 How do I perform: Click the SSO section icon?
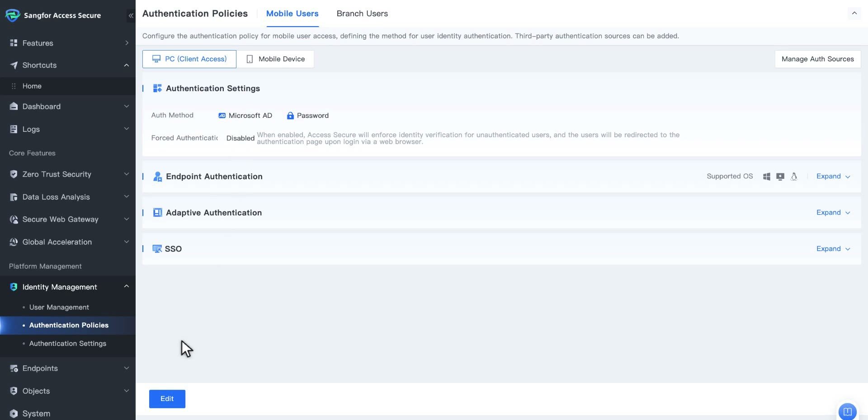tap(157, 249)
